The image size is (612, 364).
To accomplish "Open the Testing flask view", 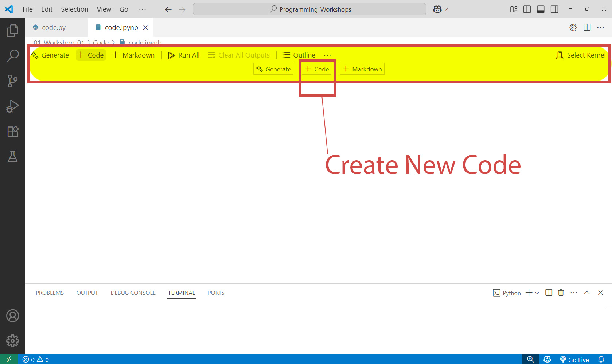I will [12, 156].
